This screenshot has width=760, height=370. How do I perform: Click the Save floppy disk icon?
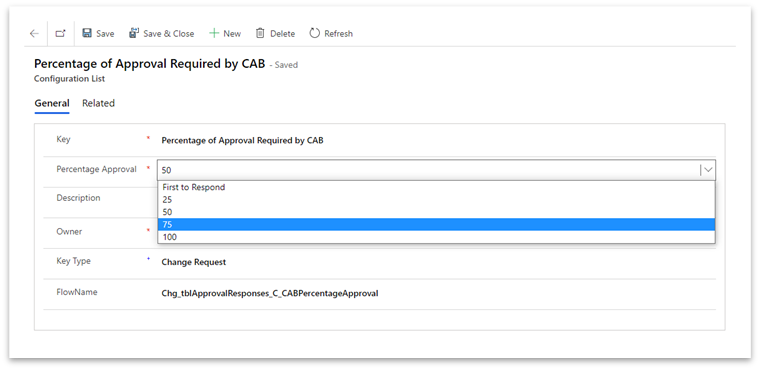pyautogui.click(x=87, y=33)
